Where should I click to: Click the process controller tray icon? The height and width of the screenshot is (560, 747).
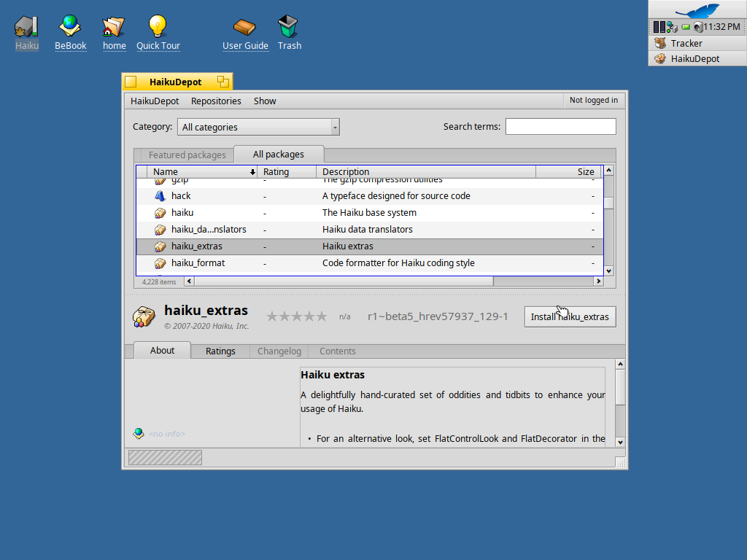[659, 27]
